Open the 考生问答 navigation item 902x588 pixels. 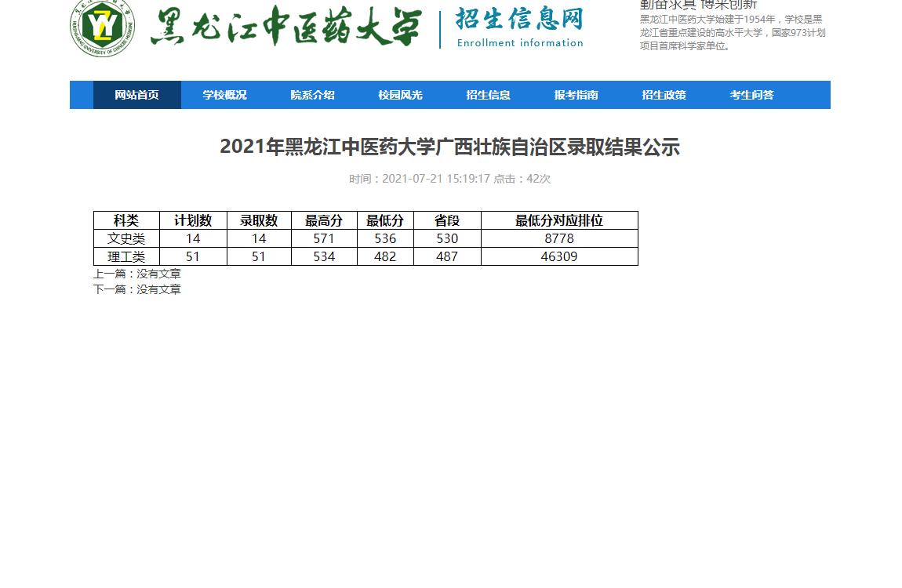coord(752,95)
